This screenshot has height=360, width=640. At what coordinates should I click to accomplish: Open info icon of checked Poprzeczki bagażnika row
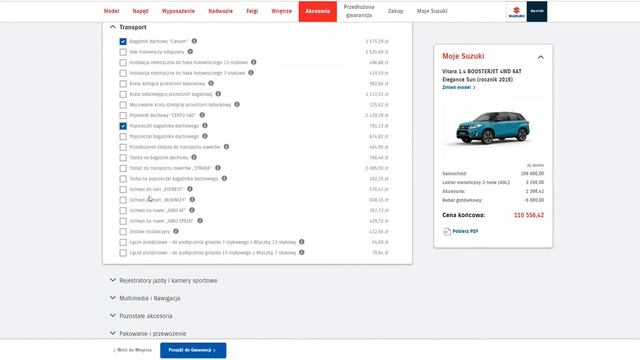pyautogui.click(x=205, y=125)
